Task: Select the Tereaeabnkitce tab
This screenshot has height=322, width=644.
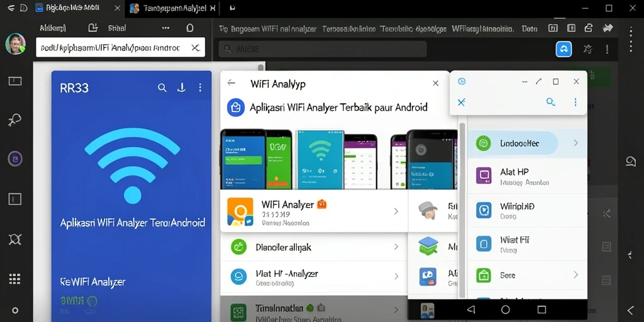Action: [348, 29]
